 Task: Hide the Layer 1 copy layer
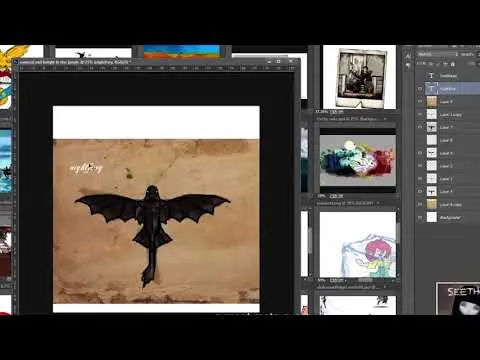pos(420,114)
